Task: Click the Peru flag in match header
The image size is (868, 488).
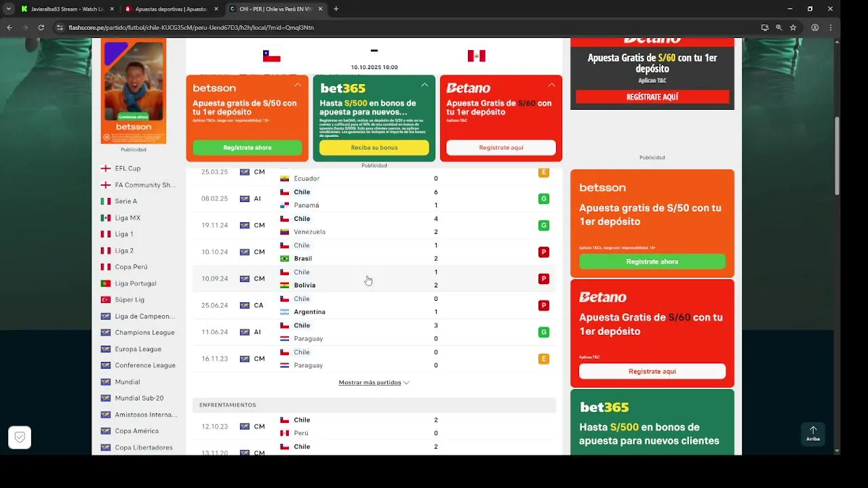Action: coord(476,56)
